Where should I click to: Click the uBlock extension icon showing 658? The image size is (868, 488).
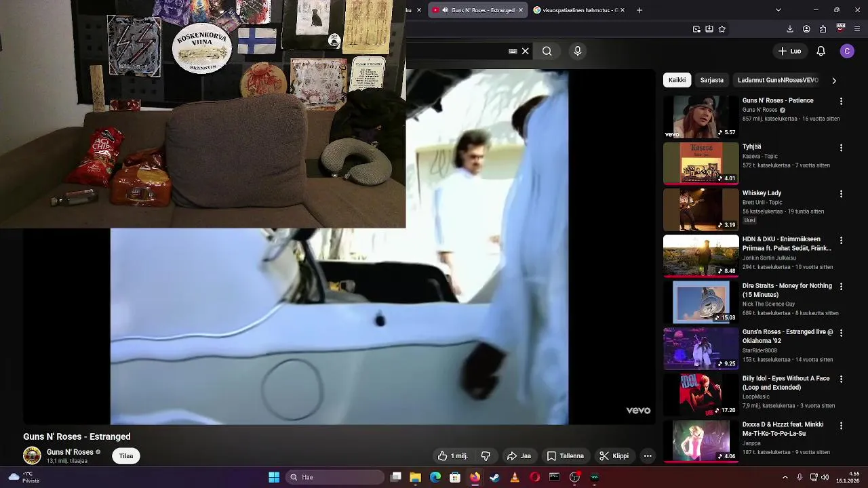click(841, 28)
